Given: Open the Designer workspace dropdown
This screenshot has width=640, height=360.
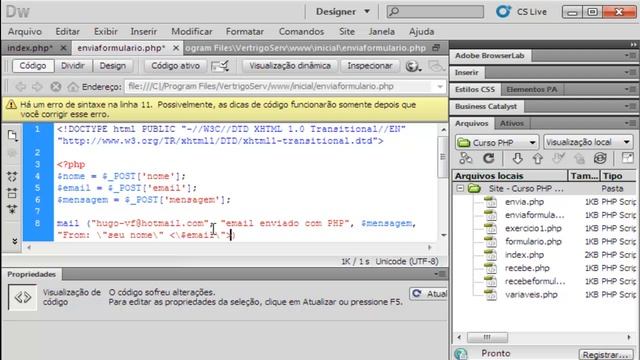Looking at the screenshot, I should point(342,11).
